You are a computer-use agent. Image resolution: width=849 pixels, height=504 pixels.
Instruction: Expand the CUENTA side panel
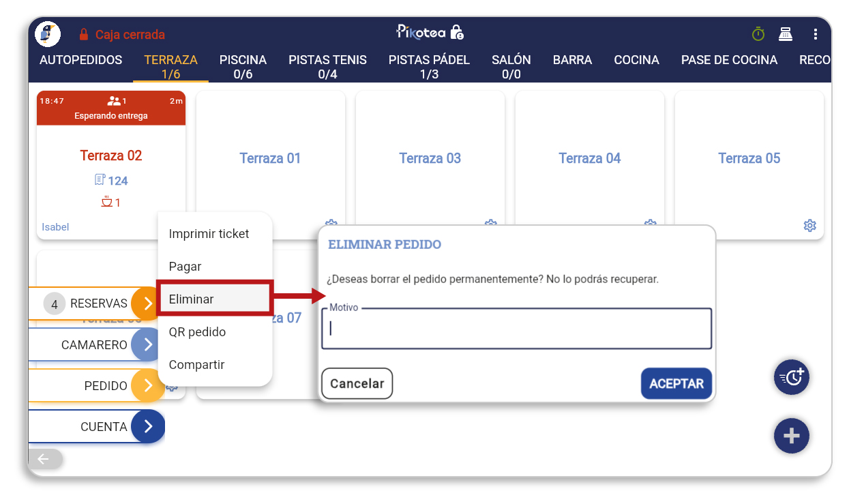tap(147, 426)
